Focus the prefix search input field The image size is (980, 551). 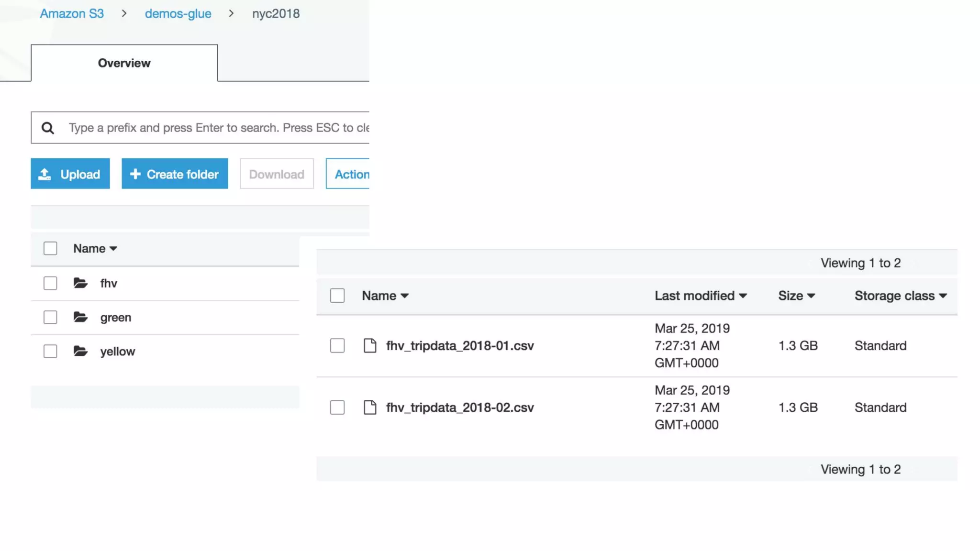click(x=218, y=128)
